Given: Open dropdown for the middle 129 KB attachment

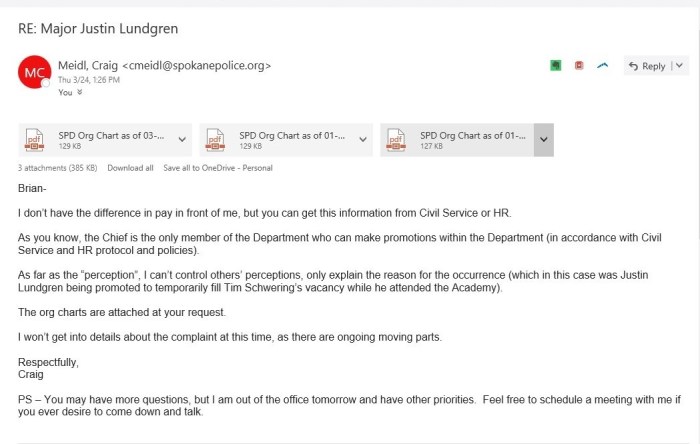Looking at the screenshot, I should pyautogui.click(x=362, y=140).
